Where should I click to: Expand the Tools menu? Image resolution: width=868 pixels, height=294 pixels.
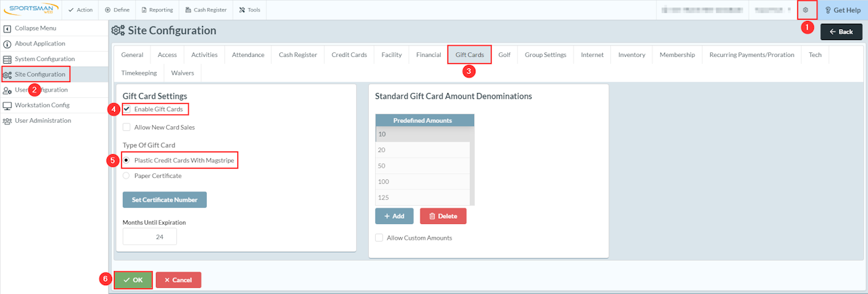tap(250, 10)
